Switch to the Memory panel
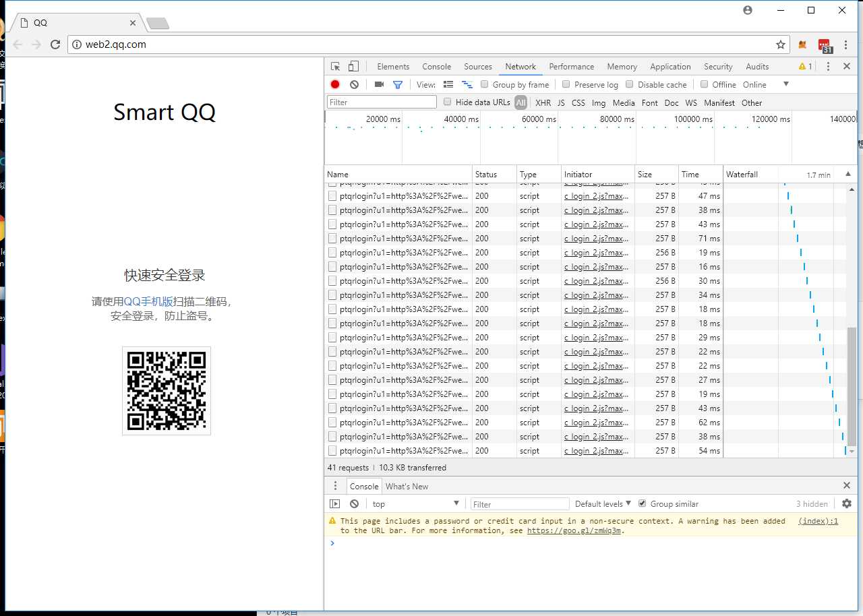The height and width of the screenshot is (616, 863). point(622,66)
